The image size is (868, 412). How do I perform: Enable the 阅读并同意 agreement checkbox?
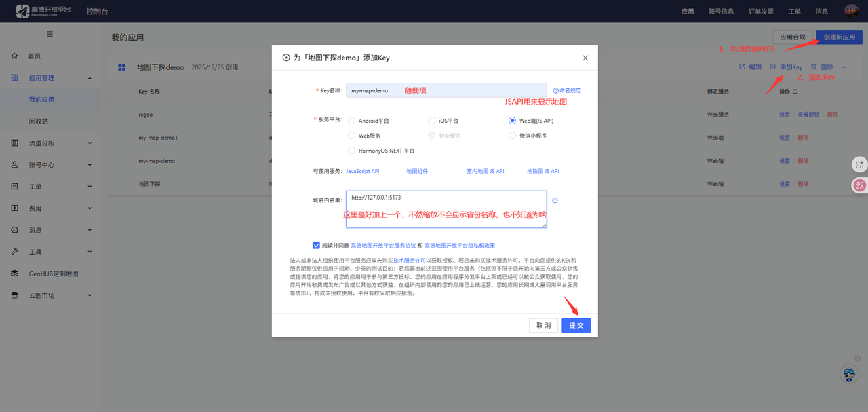(x=316, y=245)
